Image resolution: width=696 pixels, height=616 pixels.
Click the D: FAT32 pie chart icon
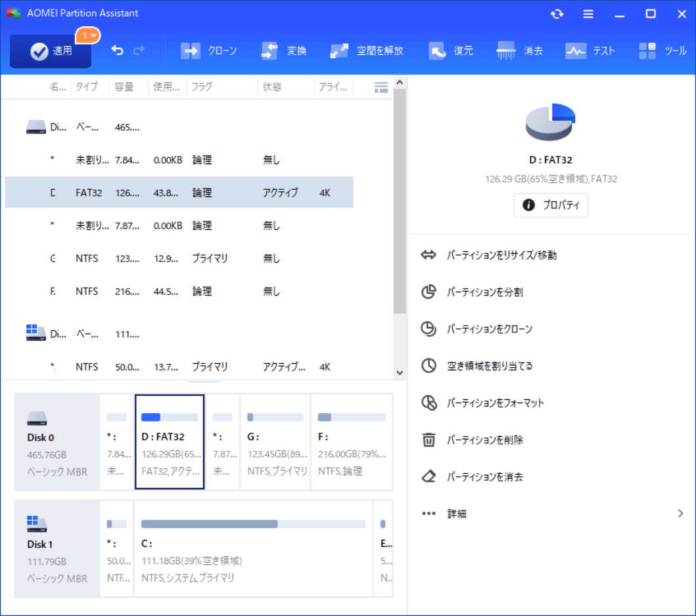click(x=550, y=122)
